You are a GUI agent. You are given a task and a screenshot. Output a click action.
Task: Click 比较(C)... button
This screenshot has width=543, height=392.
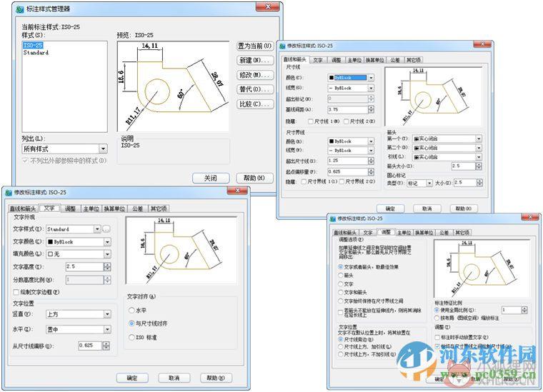click(x=255, y=104)
